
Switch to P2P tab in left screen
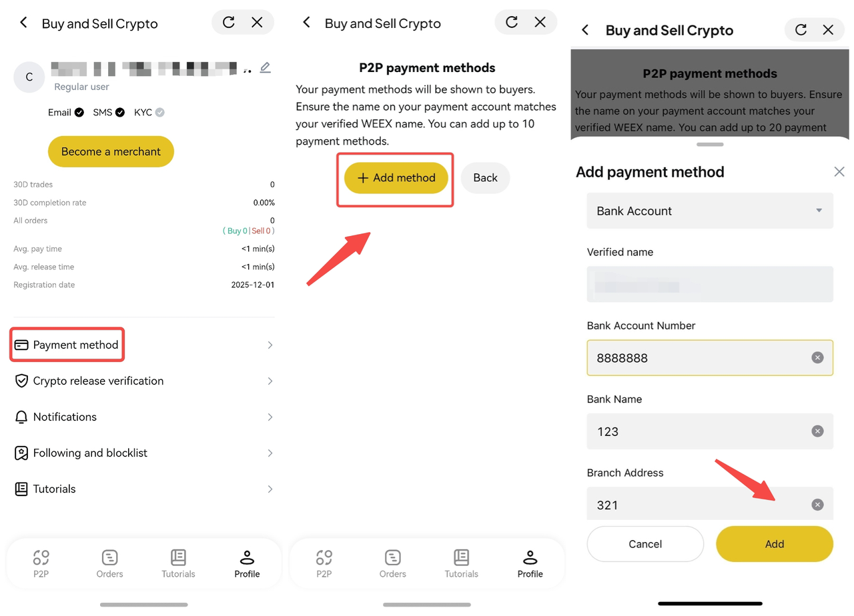pos(41,563)
